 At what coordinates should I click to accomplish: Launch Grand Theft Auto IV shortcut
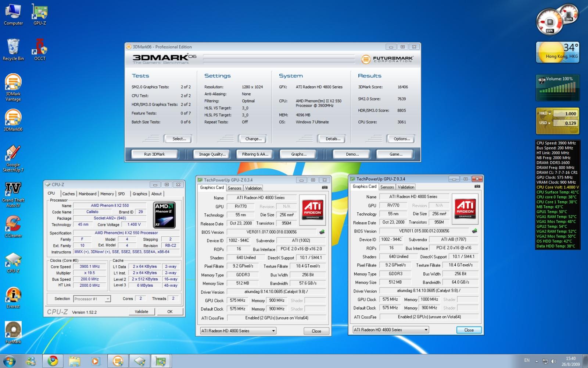13,194
